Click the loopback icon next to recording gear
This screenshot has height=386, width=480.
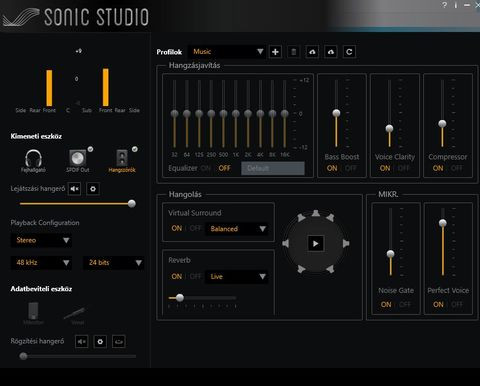tap(119, 341)
